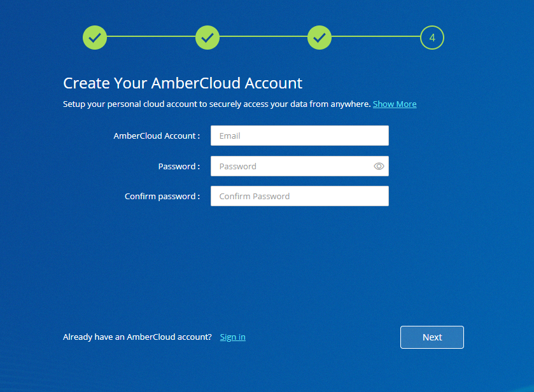
Task: Click the 'AmberCloud Account :' label
Action: [x=157, y=136]
